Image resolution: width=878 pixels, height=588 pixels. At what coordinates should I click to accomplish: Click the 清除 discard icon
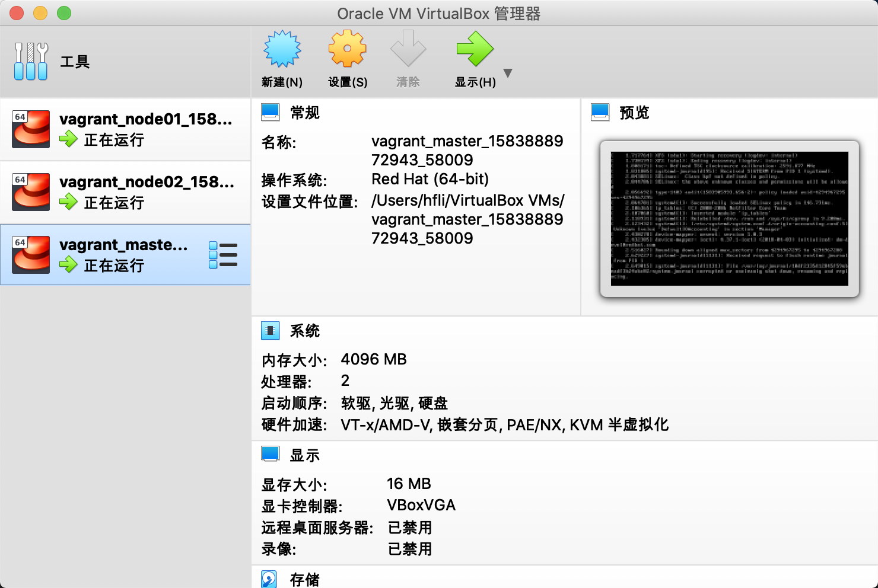pyautogui.click(x=408, y=49)
